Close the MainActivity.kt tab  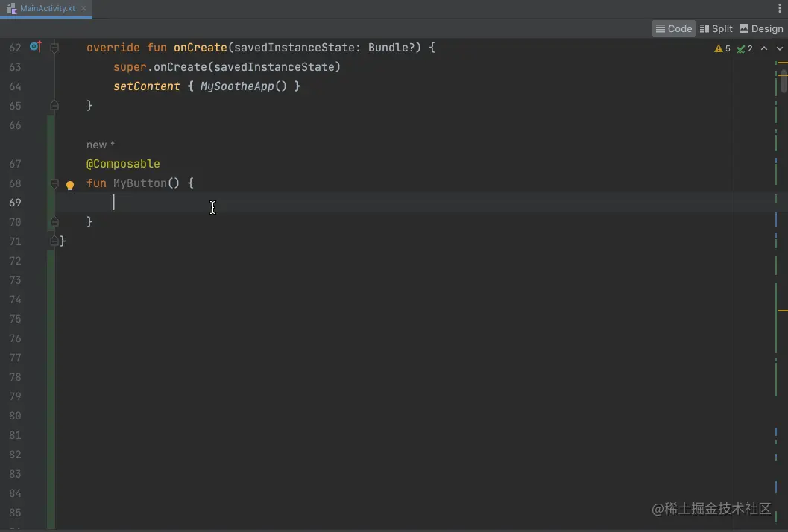pos(83,8)
